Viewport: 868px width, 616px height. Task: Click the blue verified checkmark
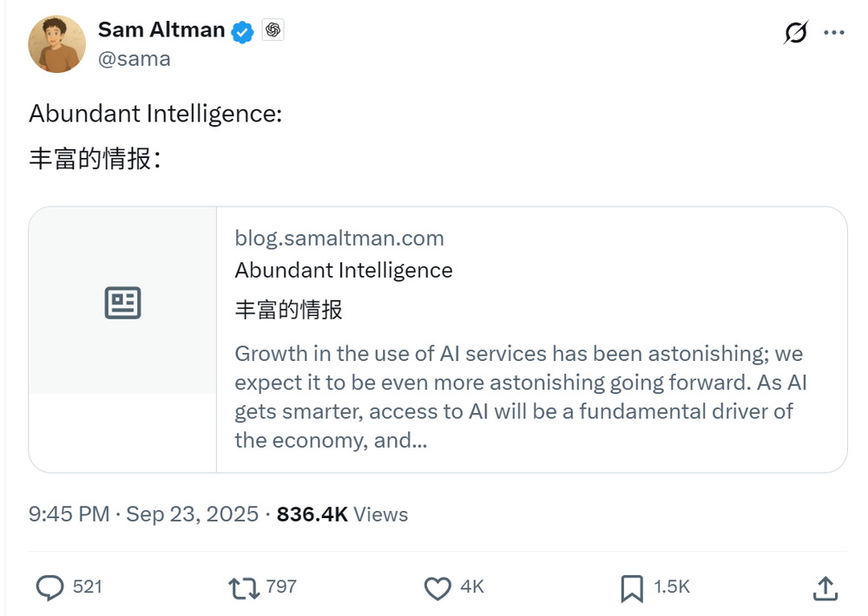241,29
